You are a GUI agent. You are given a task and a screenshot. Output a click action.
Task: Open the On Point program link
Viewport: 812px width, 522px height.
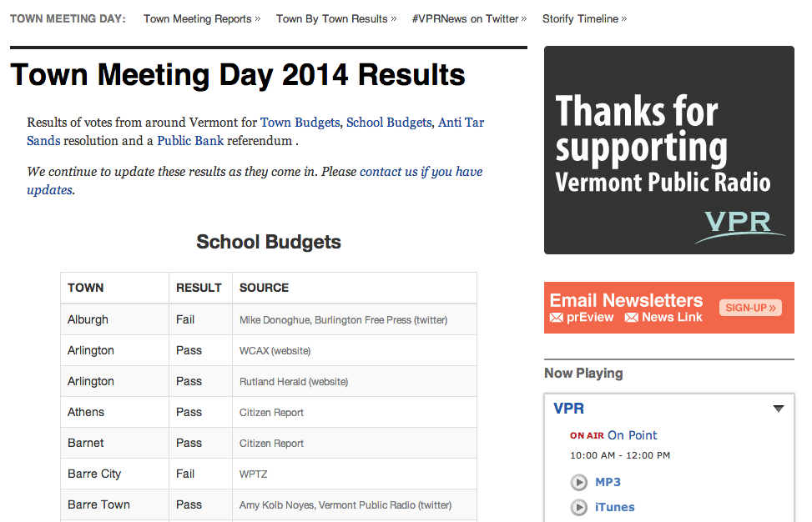(x=632, y=435)
